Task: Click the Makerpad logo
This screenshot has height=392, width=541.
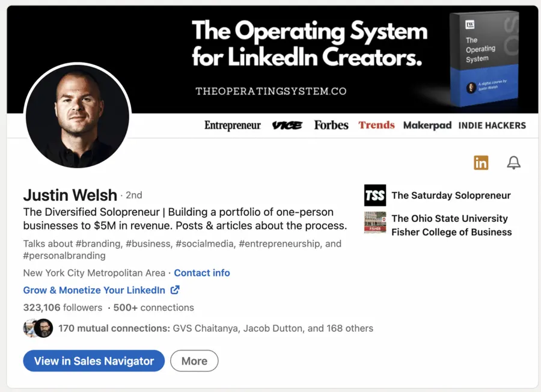Action: click(427, 125)
